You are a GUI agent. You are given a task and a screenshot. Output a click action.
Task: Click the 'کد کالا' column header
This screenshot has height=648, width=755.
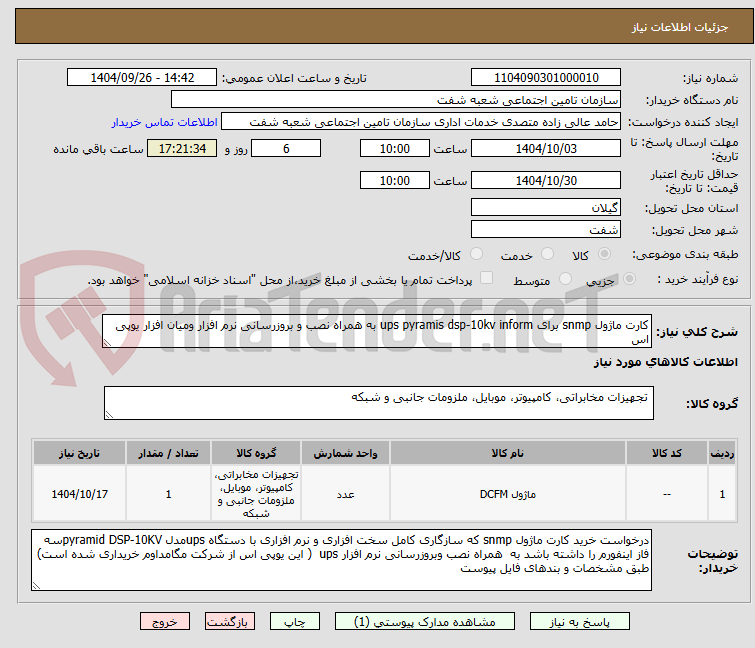coord(667,453)
